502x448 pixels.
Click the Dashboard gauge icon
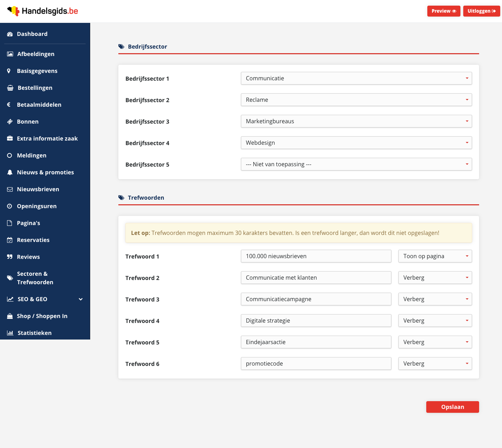pos(10,34)
